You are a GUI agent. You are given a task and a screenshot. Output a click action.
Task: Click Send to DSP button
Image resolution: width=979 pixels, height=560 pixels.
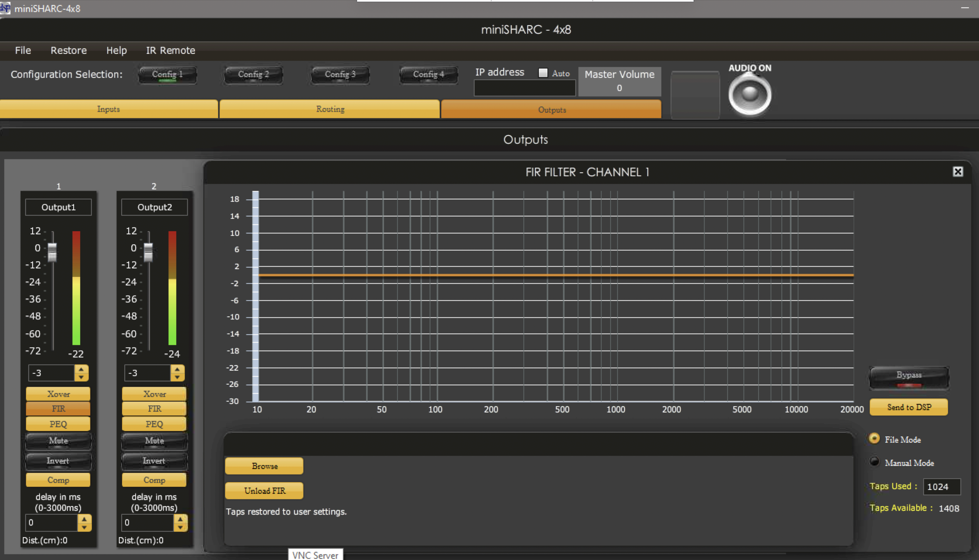(x=908, y=407)
